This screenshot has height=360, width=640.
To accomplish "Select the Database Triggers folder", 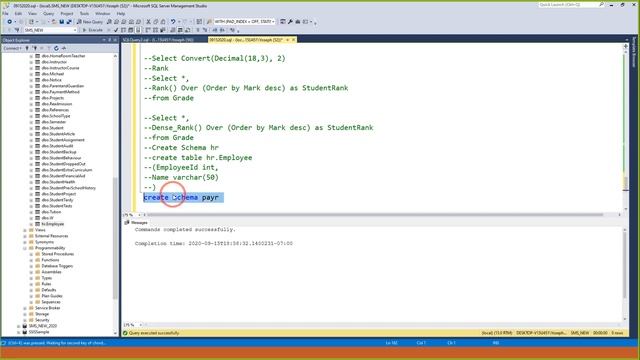I will pyautogui.click(x=57, y=266).
